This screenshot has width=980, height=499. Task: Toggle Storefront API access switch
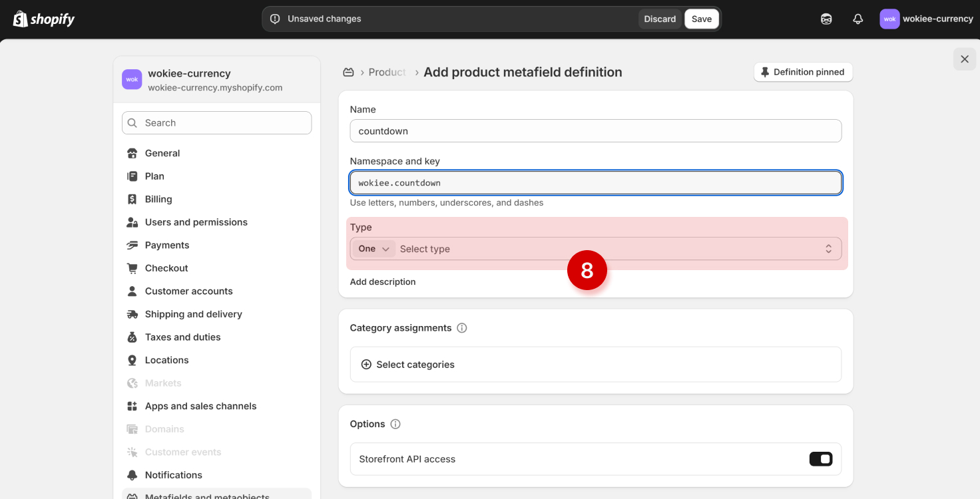click(820, 459)
